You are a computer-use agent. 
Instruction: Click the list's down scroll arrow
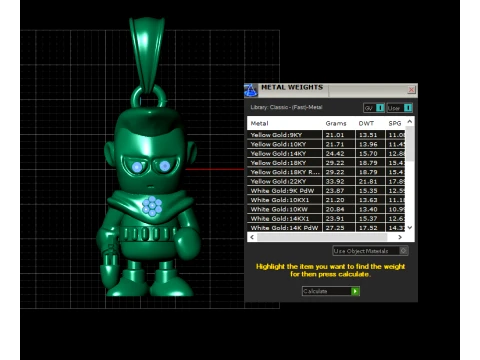(x=410, y=227)
